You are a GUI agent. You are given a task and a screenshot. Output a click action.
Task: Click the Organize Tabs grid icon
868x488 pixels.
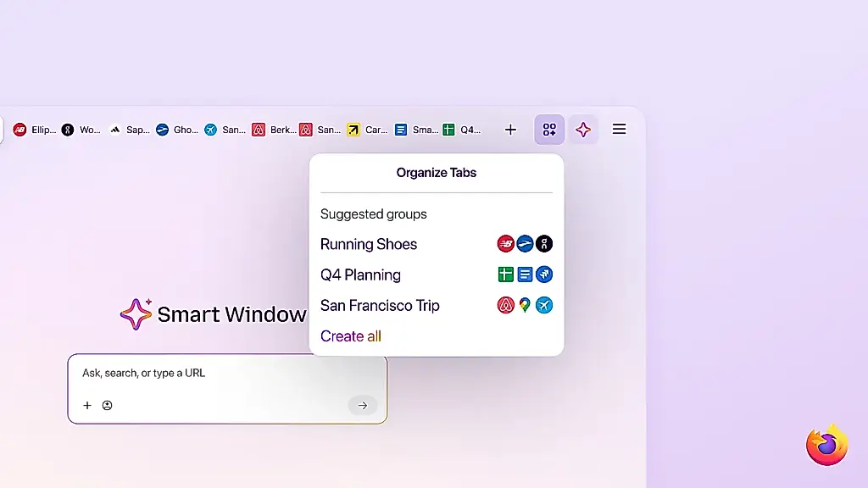point(549,130)
